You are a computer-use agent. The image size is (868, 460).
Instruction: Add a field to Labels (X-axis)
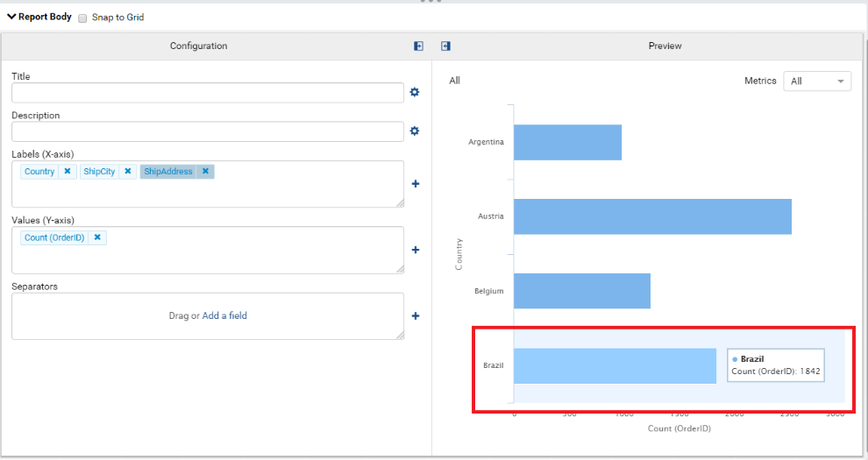(x=416, y=183)
